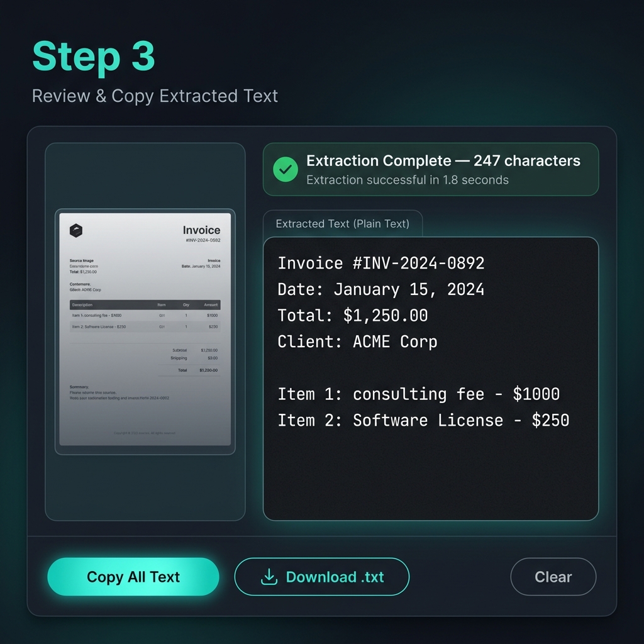Viewport: 644px width, 644px height.
Task: Click the 'Total: $1,250.00' extracted line
Action: (352, 316)
